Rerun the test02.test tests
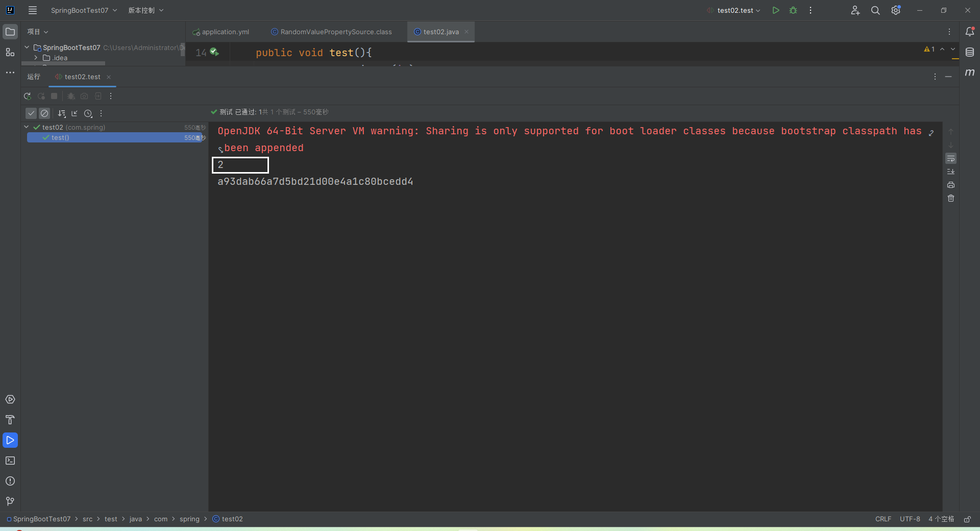Screen dimensions: 980x531 tap(28, 96)
